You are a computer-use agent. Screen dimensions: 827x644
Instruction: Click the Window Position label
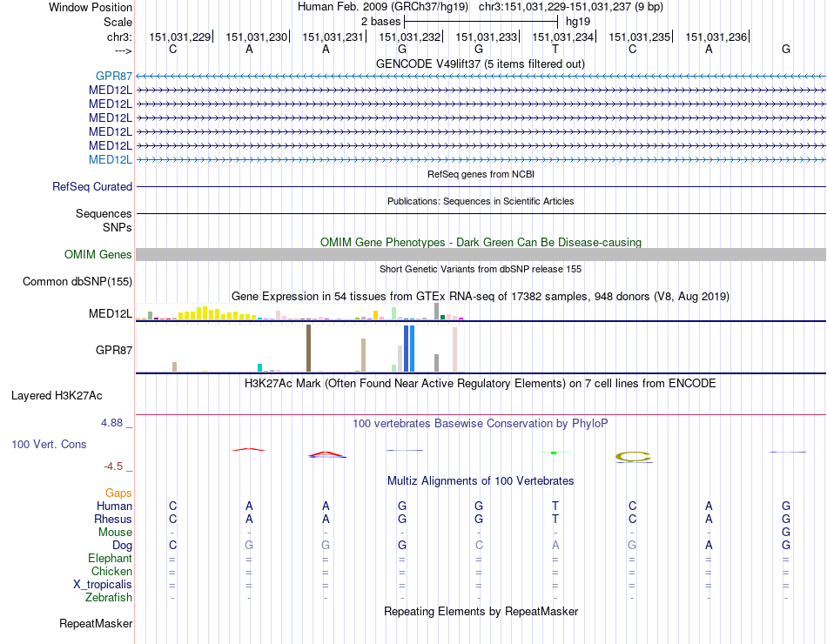pyautogui.click(x=91, y=7)
